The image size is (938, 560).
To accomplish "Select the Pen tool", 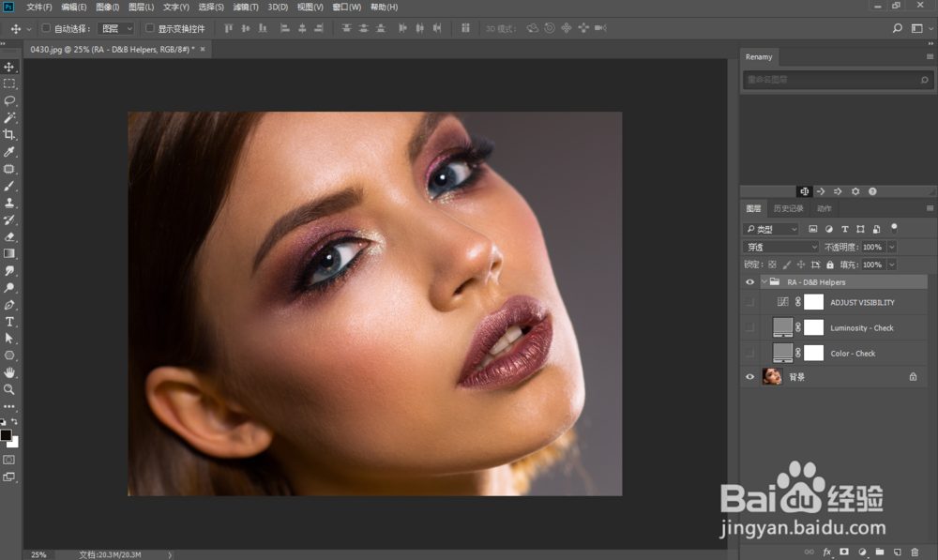I will click(x=9, y=305).
